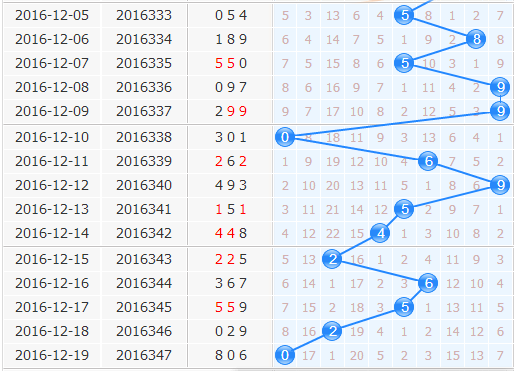The width and height of the screenshot is (514, 371).
Task: Click blue ball 4 in row 2016342
Action: (380, 233)
